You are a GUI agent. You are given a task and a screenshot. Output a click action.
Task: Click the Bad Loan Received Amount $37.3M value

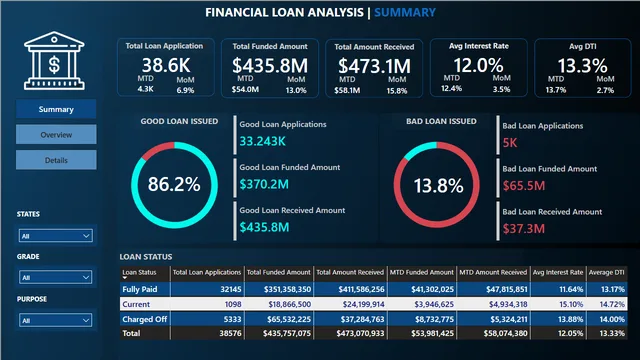[x=524, y=229]
